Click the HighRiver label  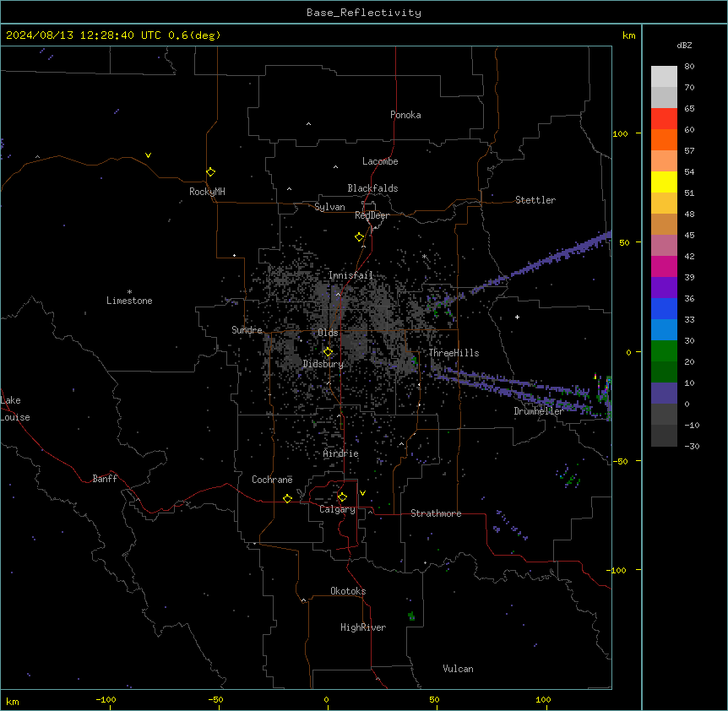click(362, 627)
